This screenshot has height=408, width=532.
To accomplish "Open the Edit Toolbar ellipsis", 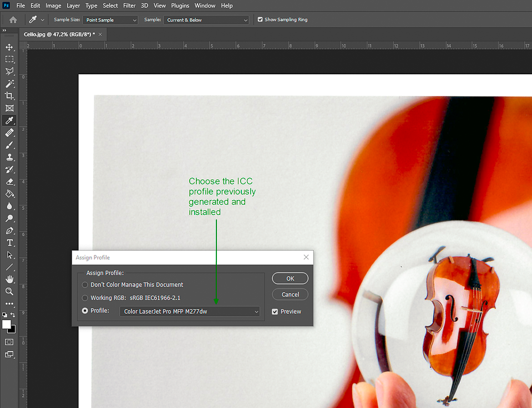I will [x=9, y=304].
